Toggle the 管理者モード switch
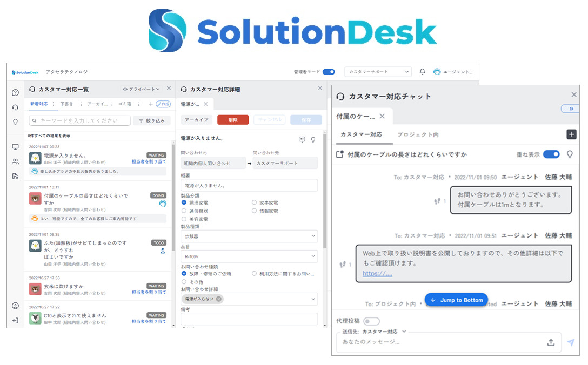The width and height of the screenshot is (588, 365). [x=329, y=72]
